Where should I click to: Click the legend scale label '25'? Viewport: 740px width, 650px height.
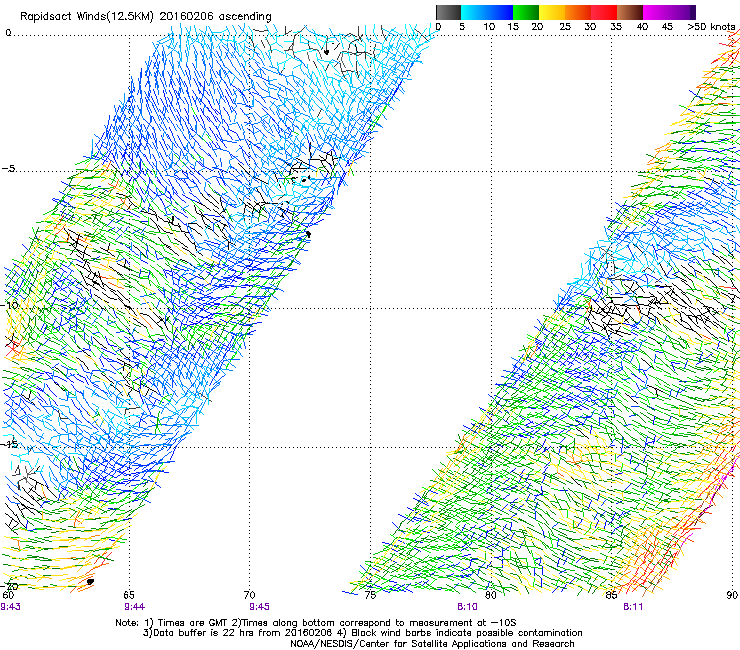tap(565, 27)
